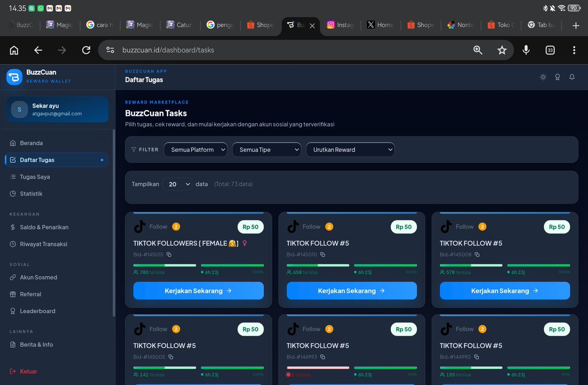Click Kerjakan Sekarang on Bid-#145010 card
Image resolution: width=588 pixels, height=385 pixels.
pyautogui.click(x=352, y=291)
